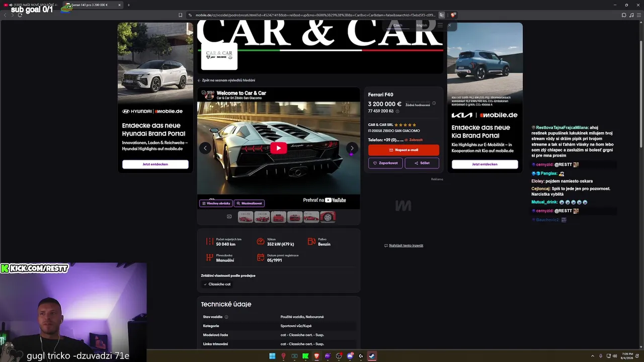The image size is (644, 362).
Task: Open clock showing 7:09 PM
Action: coord(627,356)
